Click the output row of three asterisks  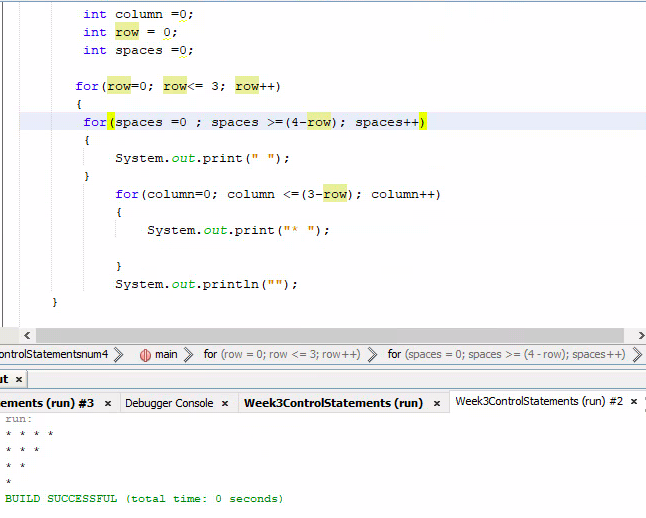click(x=22, y=450)
